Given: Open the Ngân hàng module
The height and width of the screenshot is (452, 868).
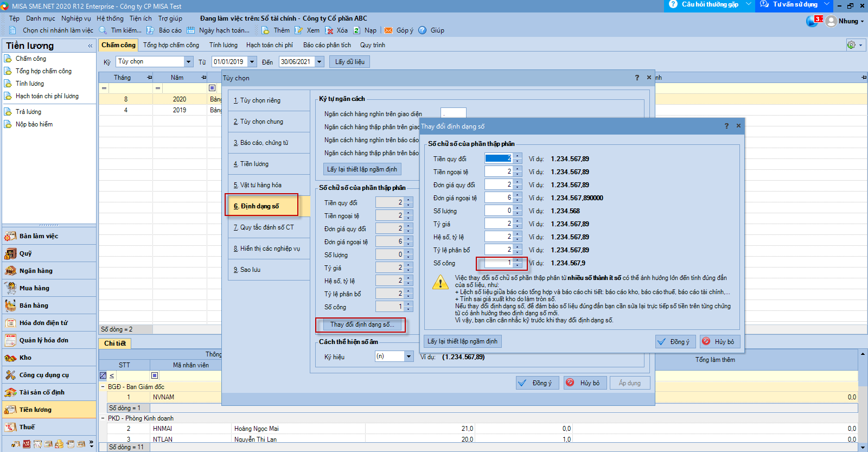Looking at the screenshot, I should pos(49,271).
